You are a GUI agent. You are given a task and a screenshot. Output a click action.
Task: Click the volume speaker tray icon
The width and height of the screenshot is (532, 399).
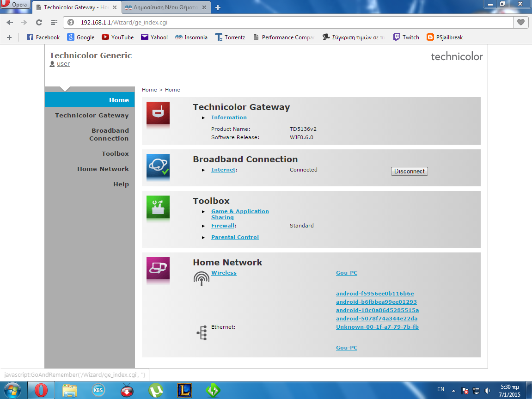(x=488, y=391)
